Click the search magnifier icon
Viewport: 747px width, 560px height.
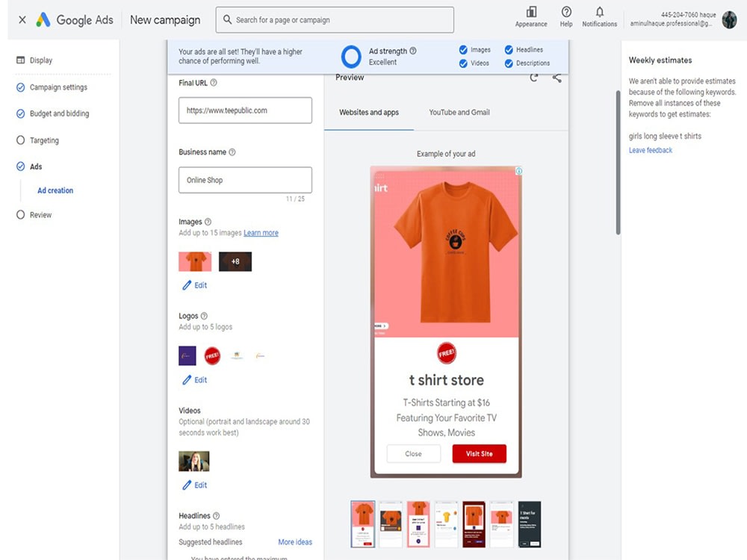[x=227, y=19]
